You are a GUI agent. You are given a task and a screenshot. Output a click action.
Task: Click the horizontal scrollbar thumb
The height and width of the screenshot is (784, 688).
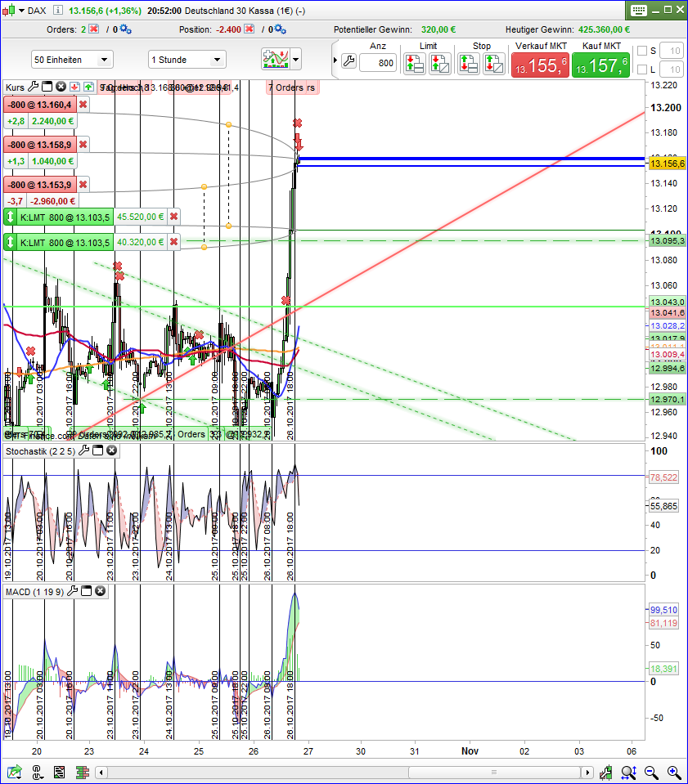493,772
